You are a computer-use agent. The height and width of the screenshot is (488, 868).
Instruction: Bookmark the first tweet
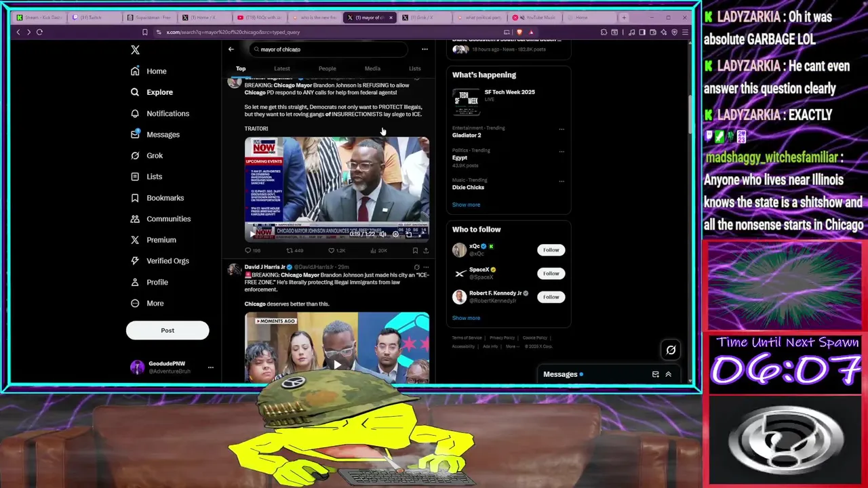click(x=415, y=250)
